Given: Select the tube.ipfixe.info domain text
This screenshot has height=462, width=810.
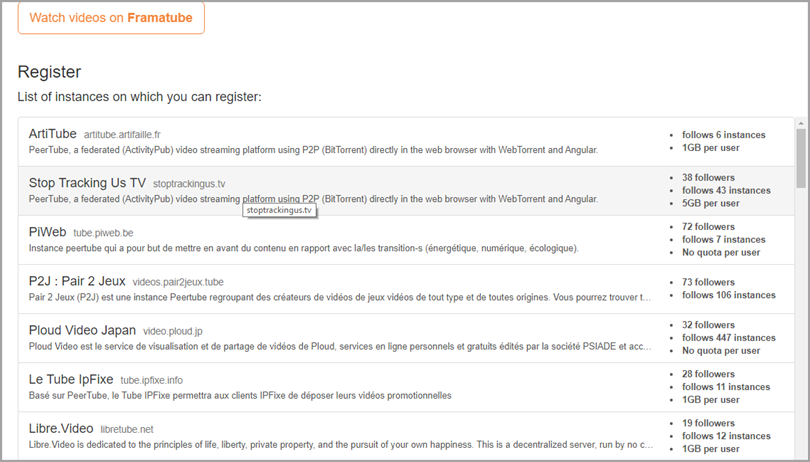Looking at the screenshot, I should pyautogui.click(x=151, y=380).
